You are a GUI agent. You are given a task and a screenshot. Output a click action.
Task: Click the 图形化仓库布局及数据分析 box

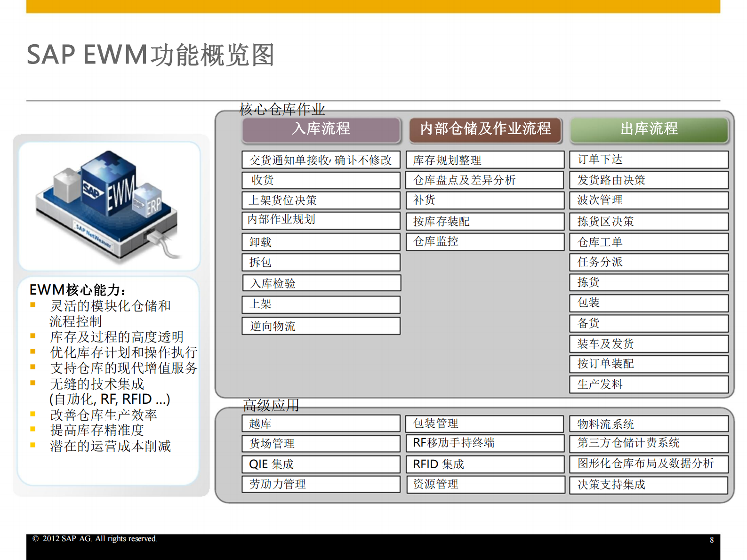pyautogui.click(x=649, y=464)
